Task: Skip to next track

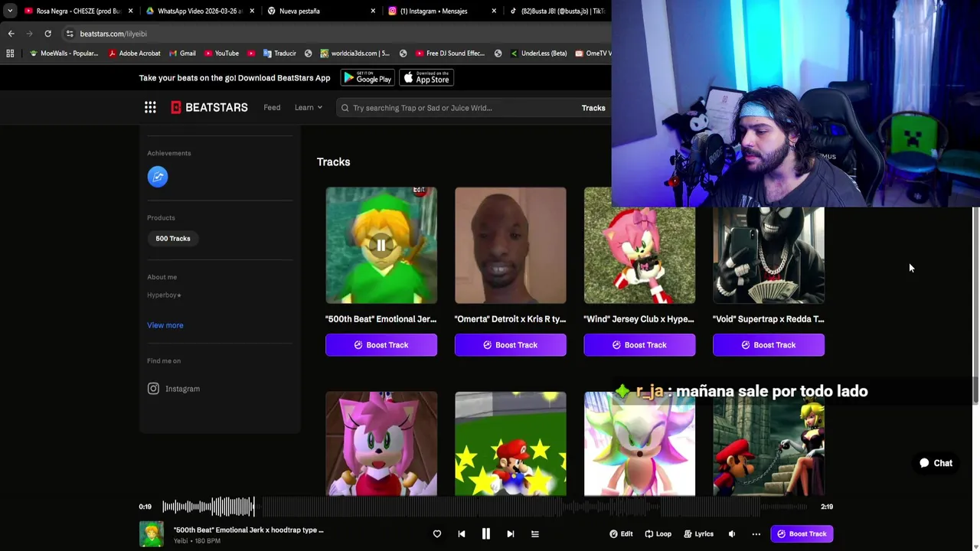Action: coord(511,534)
